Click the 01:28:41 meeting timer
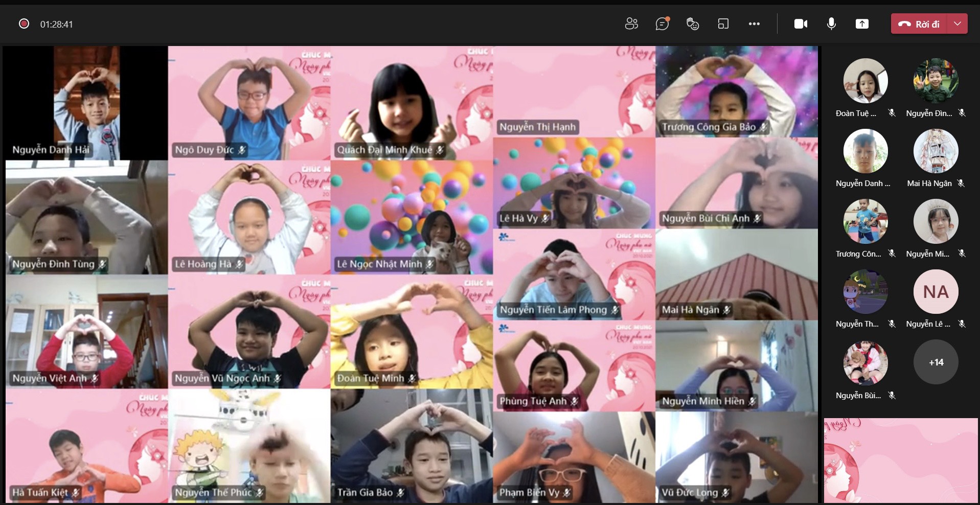 (x=57, y=25)
